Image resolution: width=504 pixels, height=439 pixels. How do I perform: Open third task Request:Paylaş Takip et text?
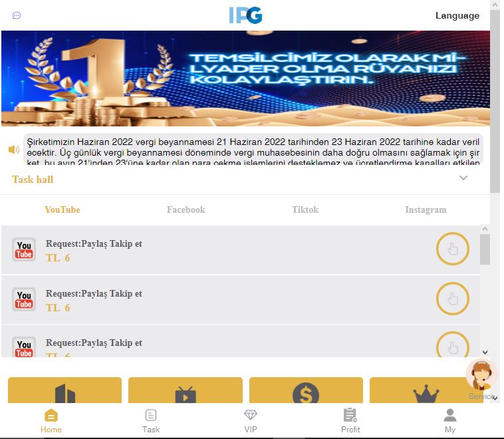tap(94, 343)
